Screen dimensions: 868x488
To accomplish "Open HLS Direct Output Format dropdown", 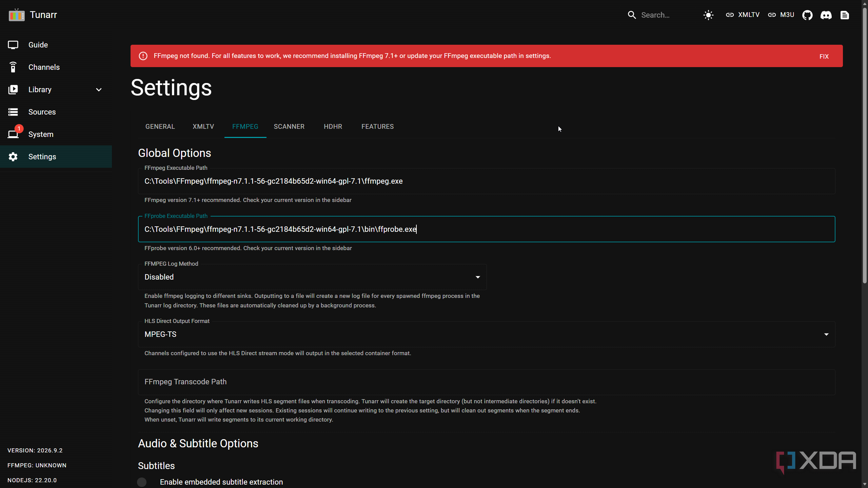I will (x=487, y=334).
